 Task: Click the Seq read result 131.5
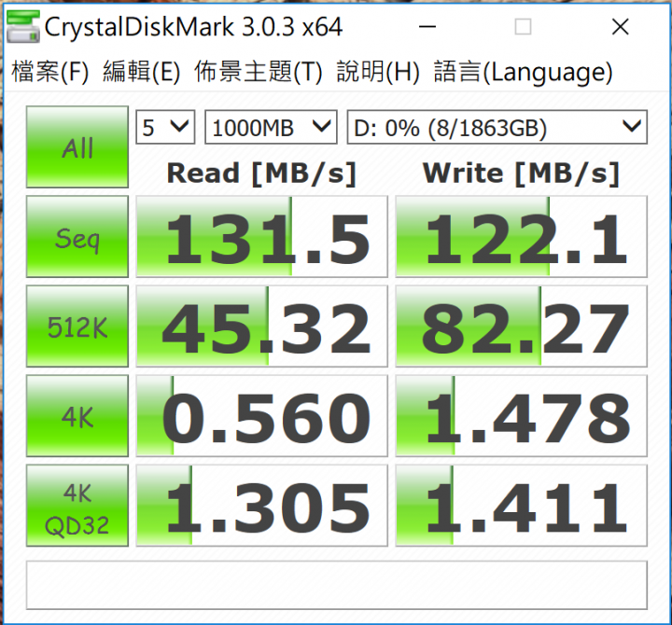[262, 236]
